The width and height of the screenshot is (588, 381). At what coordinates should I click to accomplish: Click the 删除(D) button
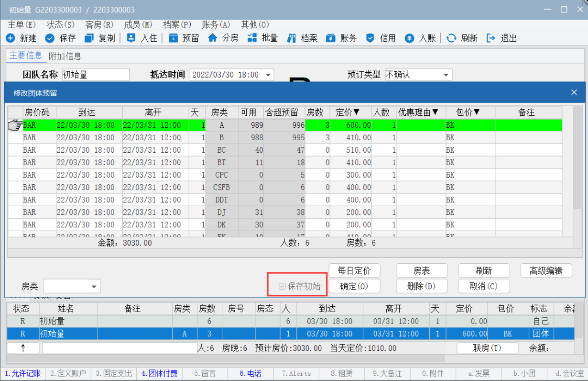coord(422,286)
